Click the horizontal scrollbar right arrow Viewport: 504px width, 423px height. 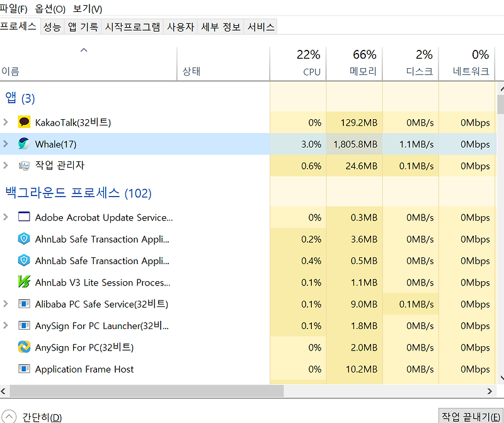coord(490,391)
